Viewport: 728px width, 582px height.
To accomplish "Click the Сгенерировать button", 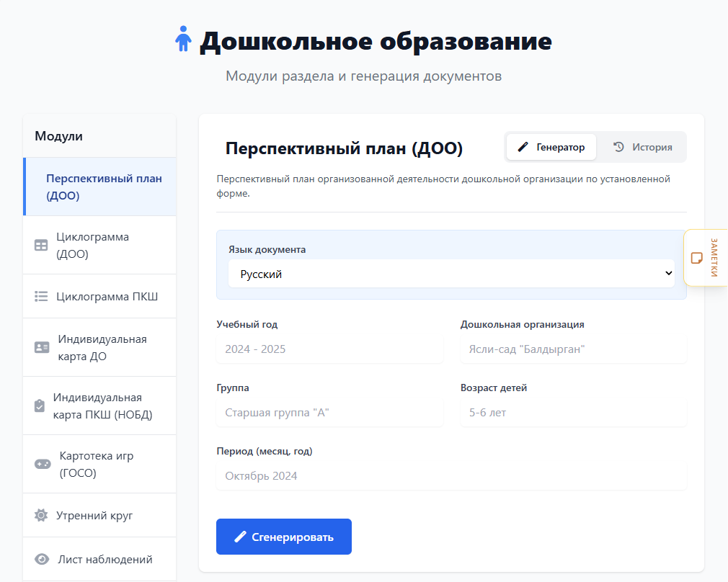I will (284, 537).
